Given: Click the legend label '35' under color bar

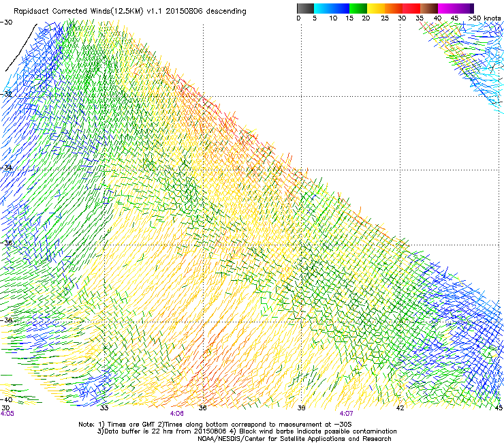Looking at the screenshot, I should 420,18.
